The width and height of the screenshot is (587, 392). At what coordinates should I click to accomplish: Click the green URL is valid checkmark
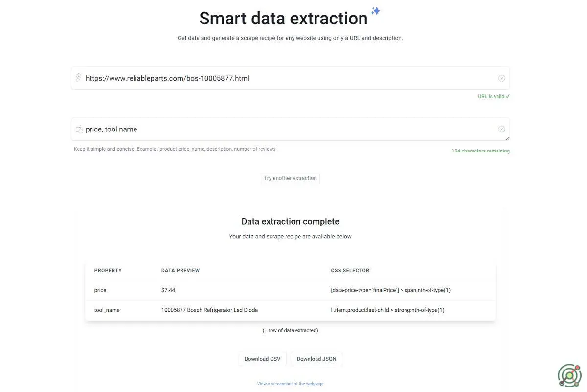pyautogui.click(x=508, y=96)
